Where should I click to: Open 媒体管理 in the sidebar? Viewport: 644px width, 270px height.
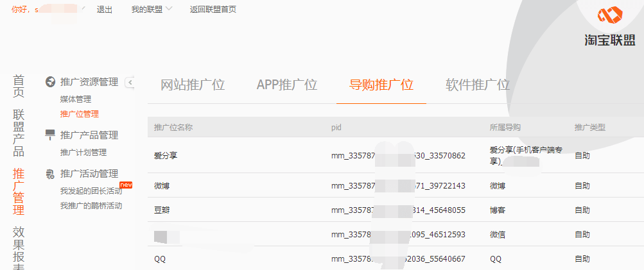pos(76,99)
